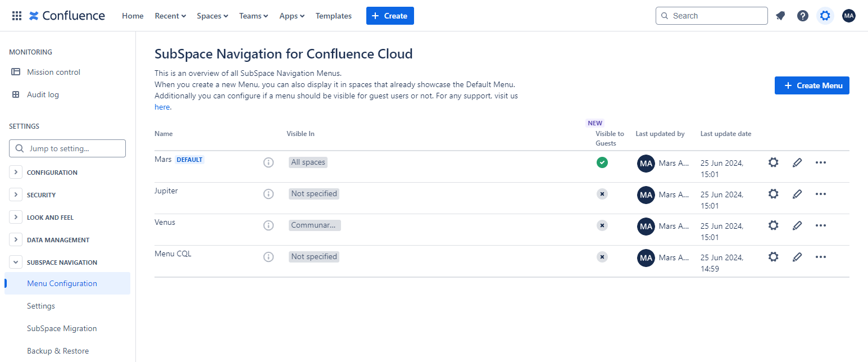Open the MA user profile avatar
Screen dimensions: 868x362
pos(848,16)
